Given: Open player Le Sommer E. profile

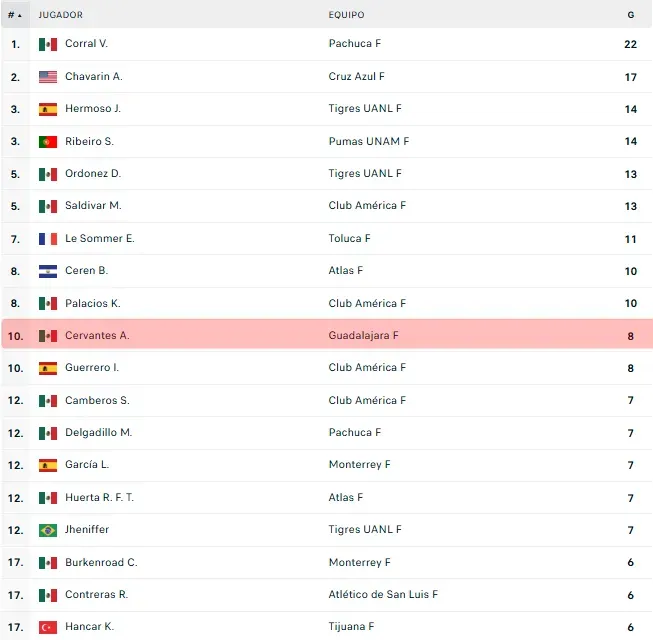Looking at the screenshot, I should click(x=99, y=239).
